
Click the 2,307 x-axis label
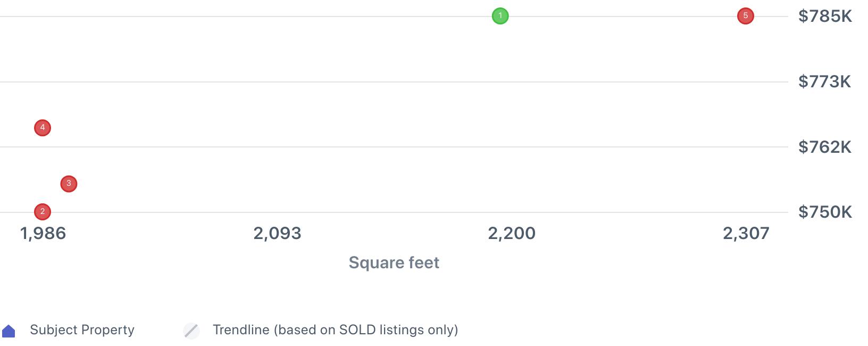pyautogui.click(x=746, y=233)
